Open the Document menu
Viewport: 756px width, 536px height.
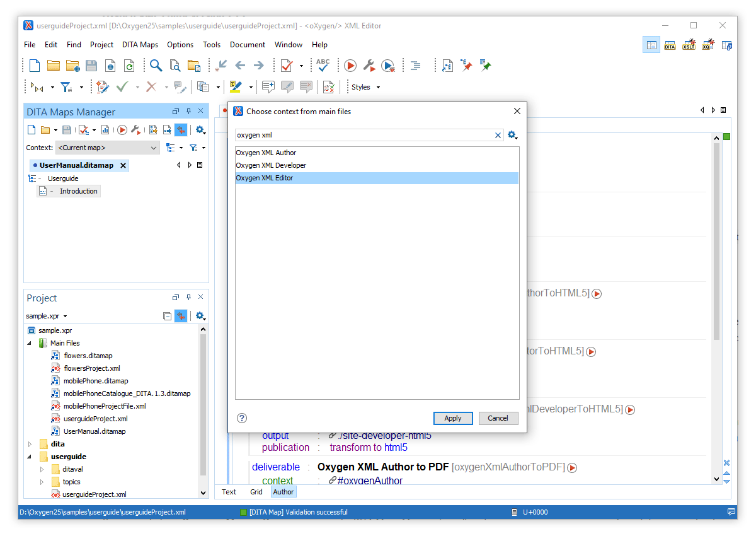coord(248,45)
